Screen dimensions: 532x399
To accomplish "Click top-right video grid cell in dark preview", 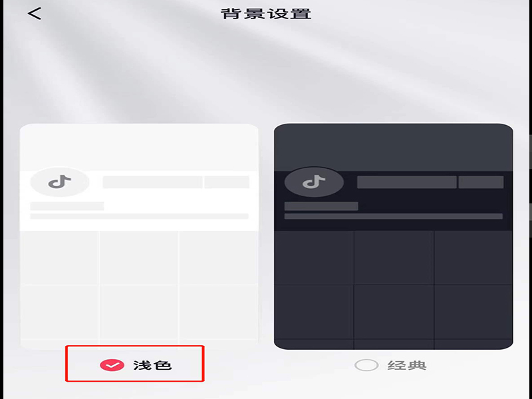I will [473, 258].
